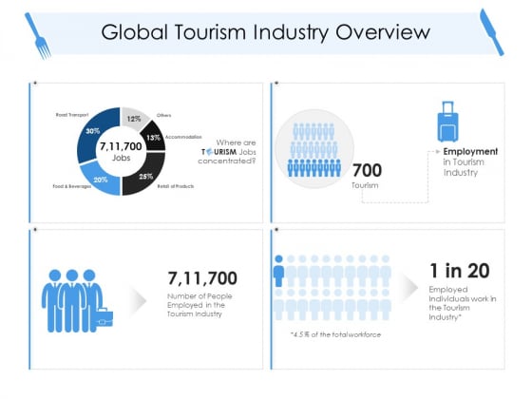Click the 7,11,700 Jobs donut center text
The image size is (532, 399).
coord(122,151)
